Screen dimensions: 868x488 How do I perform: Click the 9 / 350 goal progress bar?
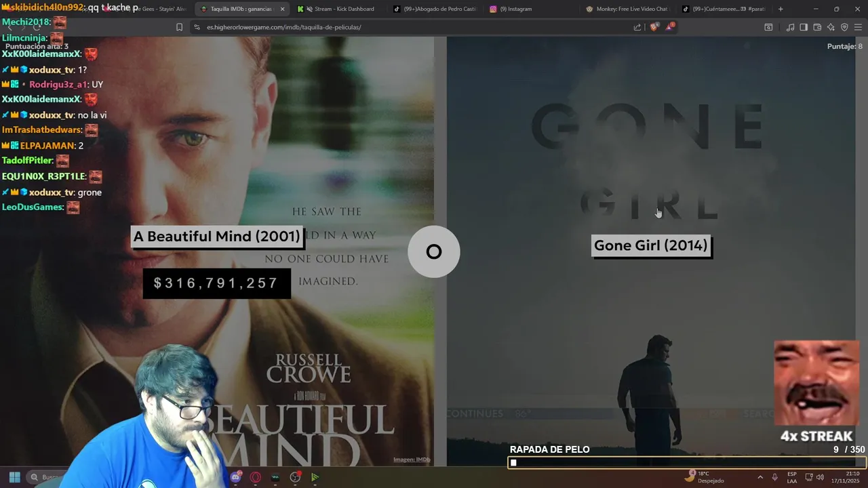(686, 463)
